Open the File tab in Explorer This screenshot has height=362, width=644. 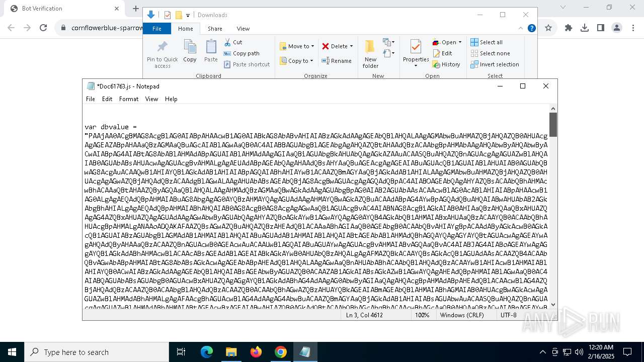click(157, 29)
